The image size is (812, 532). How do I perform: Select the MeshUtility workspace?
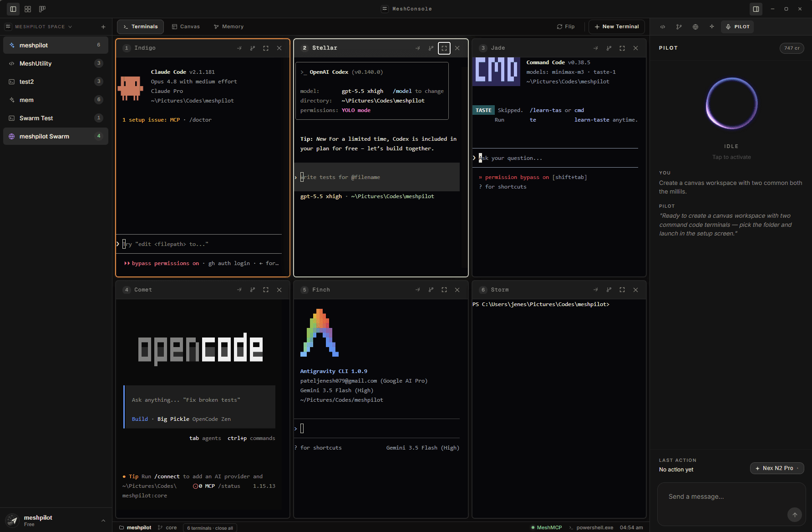click(x=56, y=63)
